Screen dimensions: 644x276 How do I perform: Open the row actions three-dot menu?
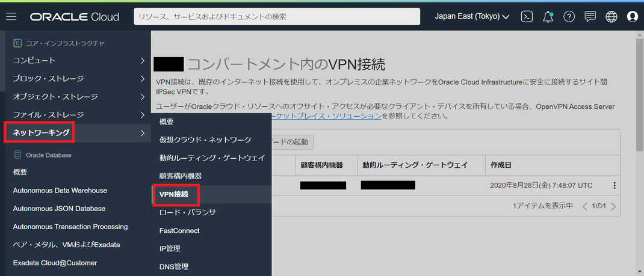(615, 185)
